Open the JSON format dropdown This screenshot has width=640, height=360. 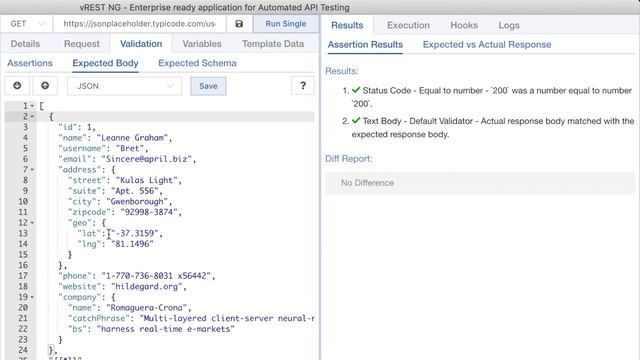pyautogui.click(x=124, y=86)
